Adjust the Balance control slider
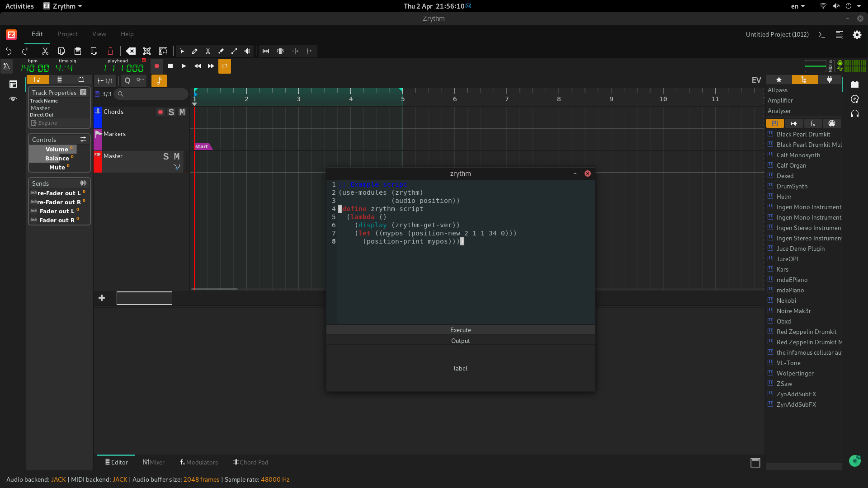868x488 pixels. [59, 158]
